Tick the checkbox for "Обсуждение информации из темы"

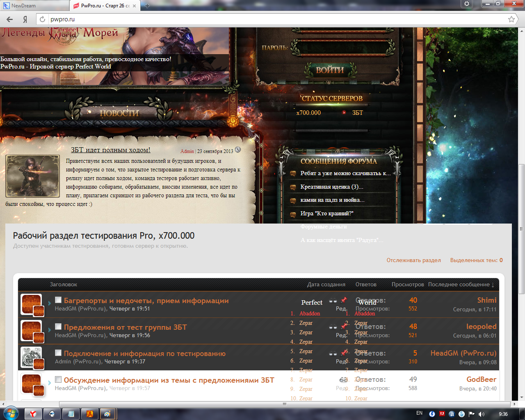58,380
